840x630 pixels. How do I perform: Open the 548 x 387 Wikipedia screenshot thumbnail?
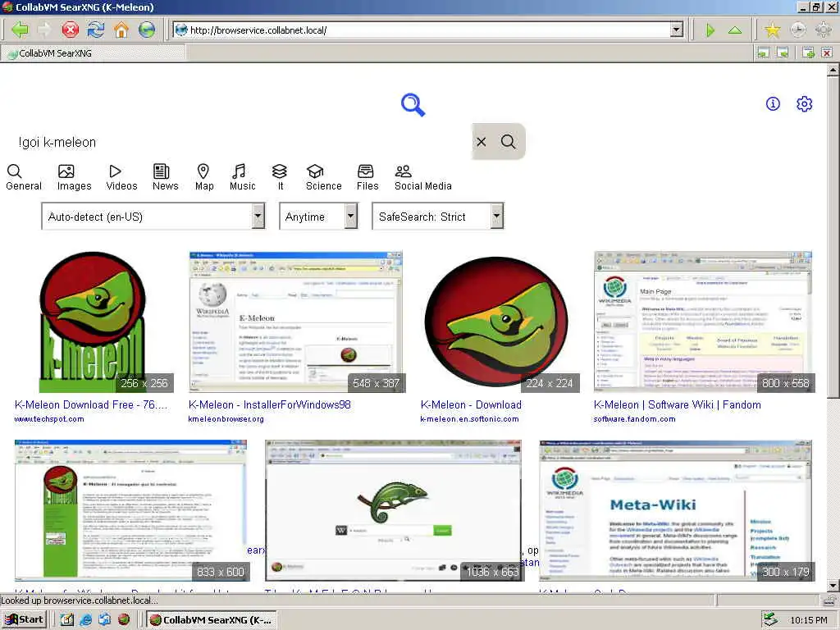tap(297, 322)
